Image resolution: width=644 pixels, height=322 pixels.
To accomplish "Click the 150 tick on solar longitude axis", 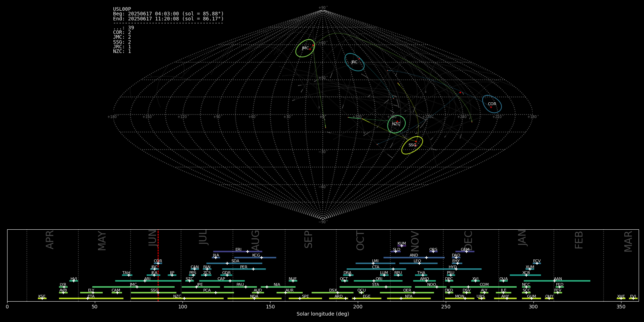I will [x=270, y=307].
